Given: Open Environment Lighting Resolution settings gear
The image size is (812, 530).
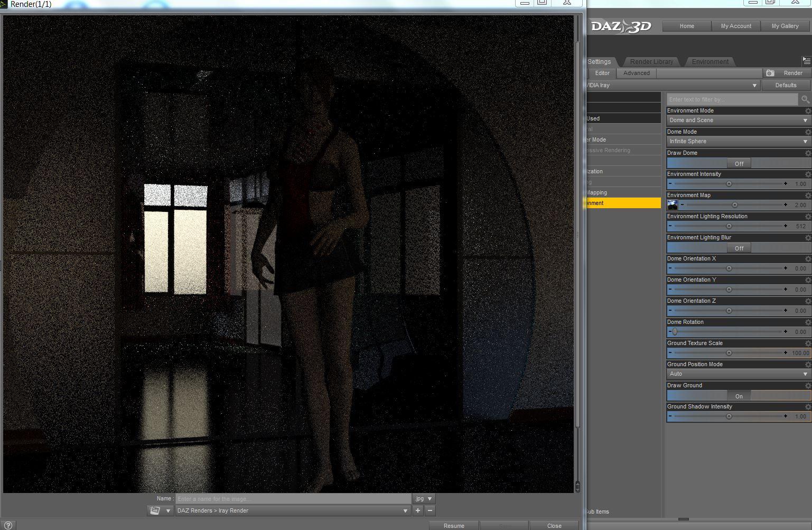Looking at the screenshot, I should [808, 217].
